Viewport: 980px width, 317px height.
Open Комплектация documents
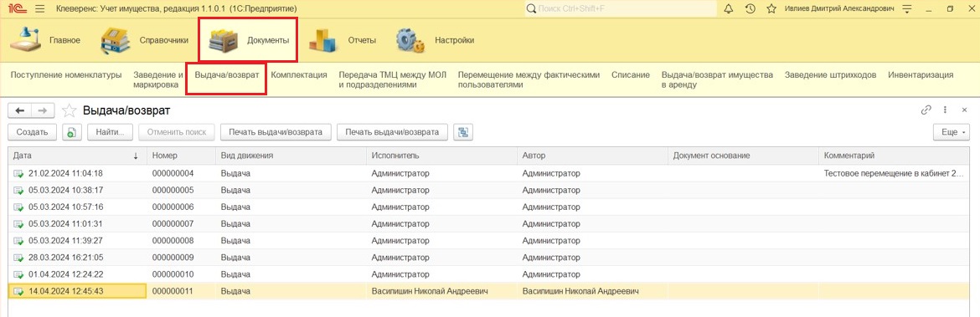[x=299, y=75]
